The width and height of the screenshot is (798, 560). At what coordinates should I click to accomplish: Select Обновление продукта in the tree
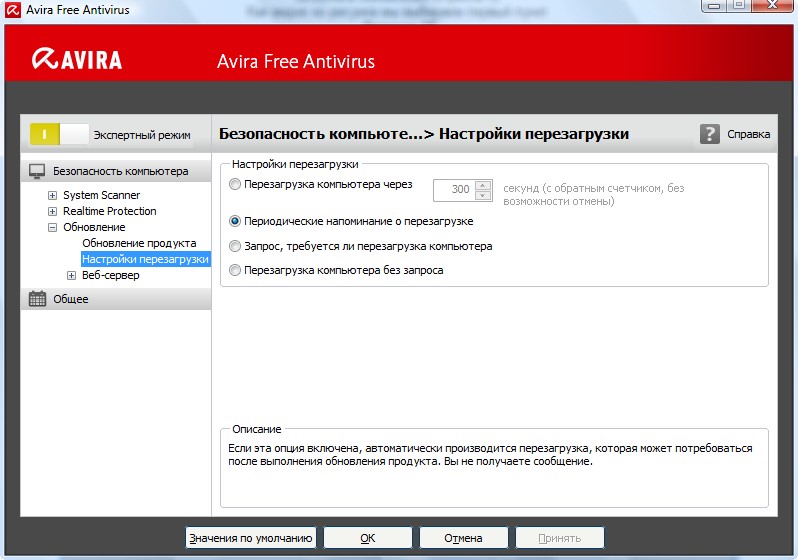pyautogui.click(x=139, y=243)
